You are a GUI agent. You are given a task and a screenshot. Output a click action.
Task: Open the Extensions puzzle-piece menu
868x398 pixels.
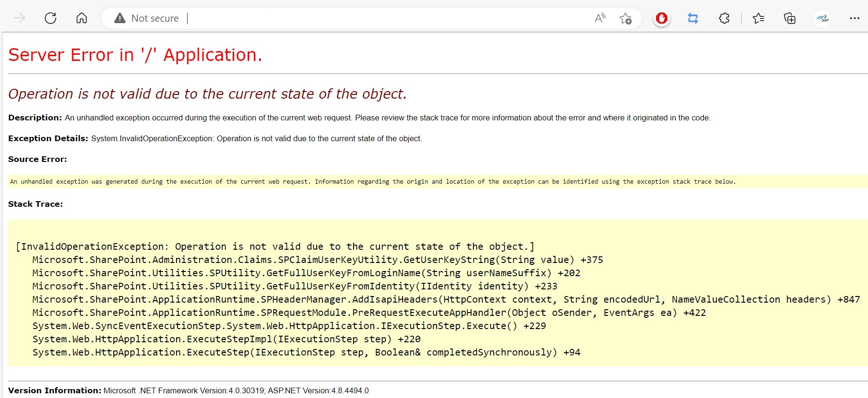tap(724, 18)
